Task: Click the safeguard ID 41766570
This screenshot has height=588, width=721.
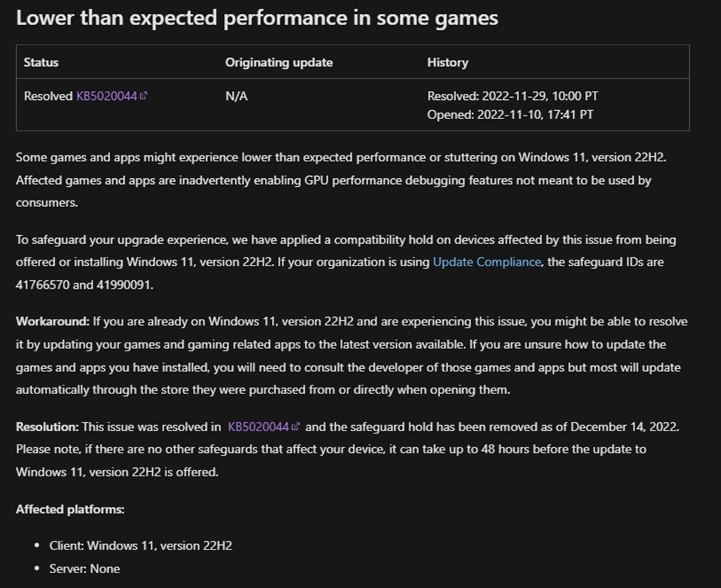Action: click(43, 285)
